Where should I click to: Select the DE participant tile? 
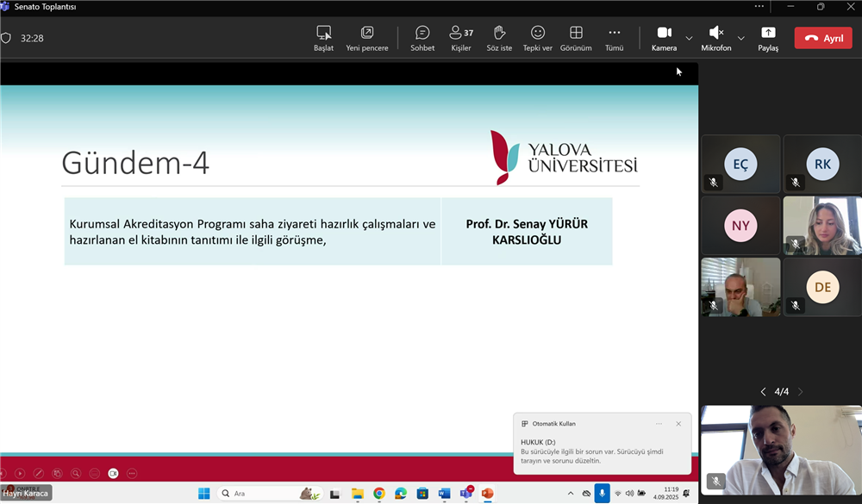(x=822, y=287)
